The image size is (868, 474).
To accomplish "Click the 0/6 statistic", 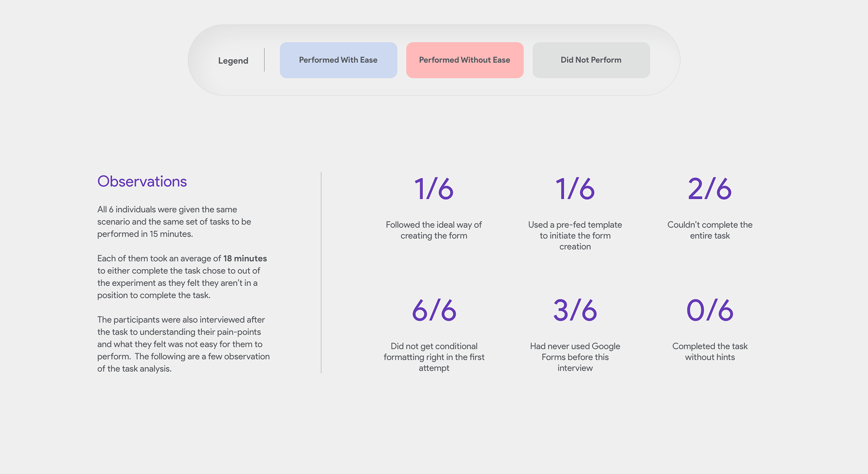I will click(x=709, y=310).
